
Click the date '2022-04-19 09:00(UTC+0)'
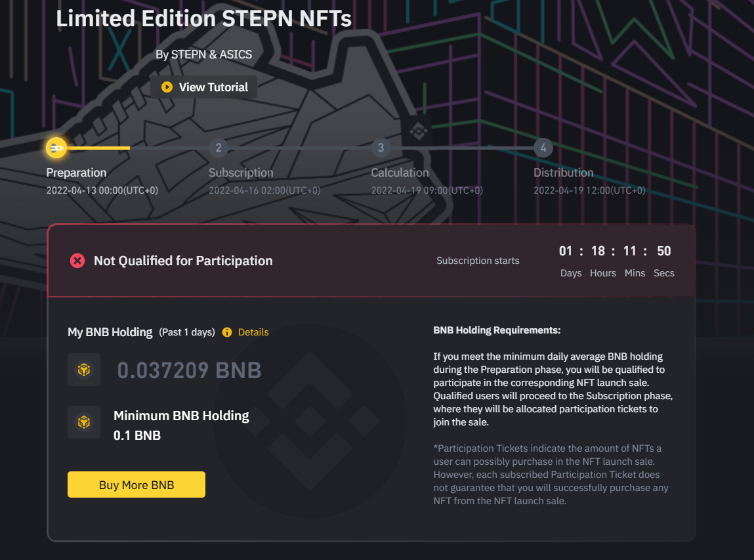427,190
